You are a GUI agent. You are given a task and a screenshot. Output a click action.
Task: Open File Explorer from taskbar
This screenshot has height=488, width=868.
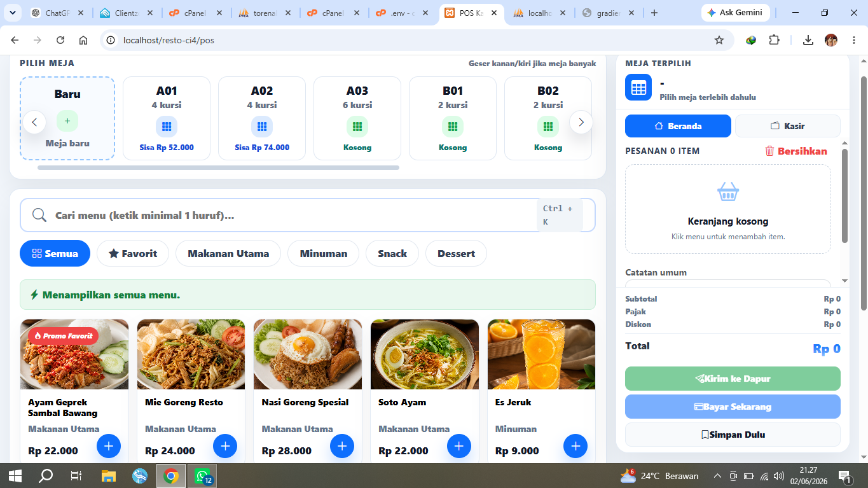click(109, 475)
